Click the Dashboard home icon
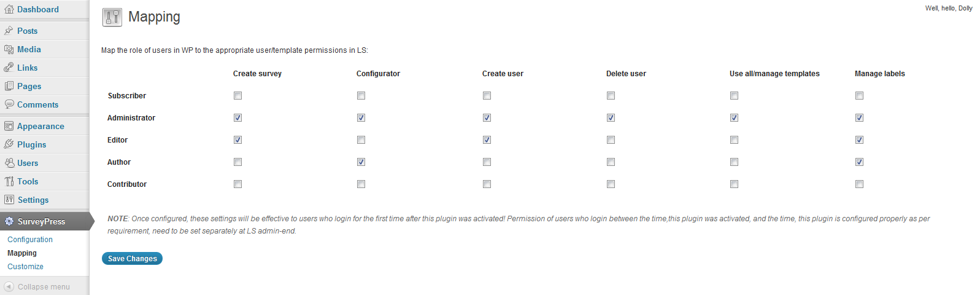 pyautogui.click(x=9, y=9)
